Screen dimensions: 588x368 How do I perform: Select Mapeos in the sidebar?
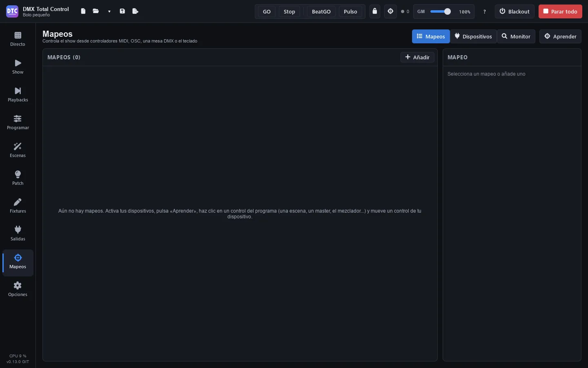(18, 262)
